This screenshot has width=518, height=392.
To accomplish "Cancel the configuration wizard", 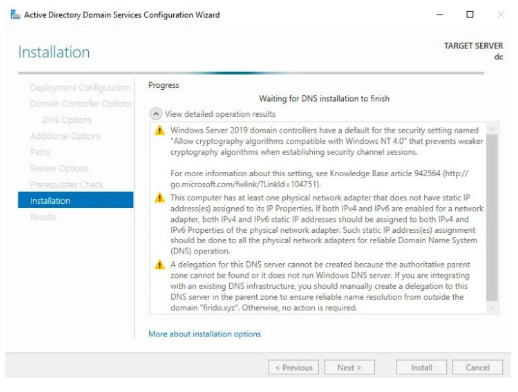I will point(477,367).
